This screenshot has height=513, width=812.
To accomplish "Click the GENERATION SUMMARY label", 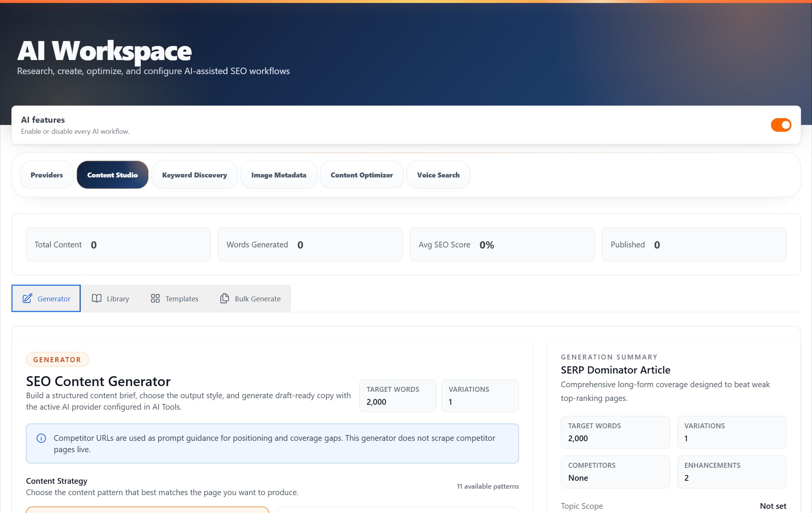I will coord(609,357).
